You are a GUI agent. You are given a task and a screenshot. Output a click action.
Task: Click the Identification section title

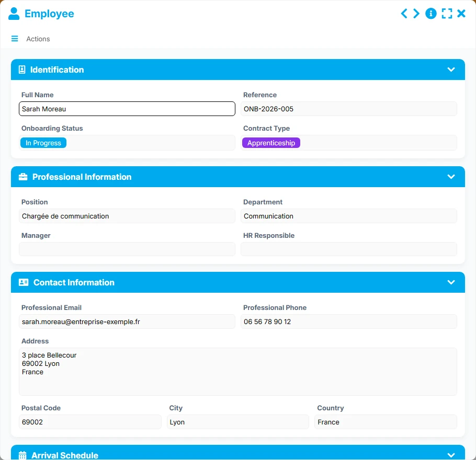tap(57, 70)
